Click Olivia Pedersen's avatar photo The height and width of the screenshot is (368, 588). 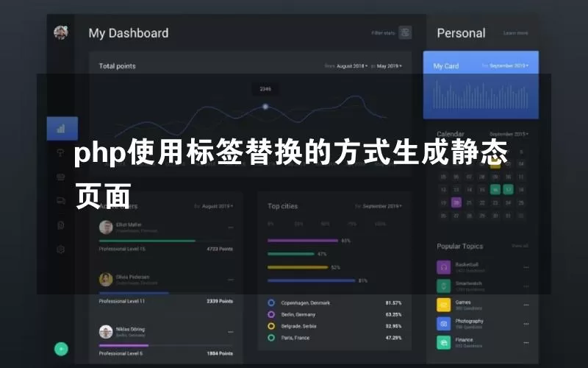[106, 280]
